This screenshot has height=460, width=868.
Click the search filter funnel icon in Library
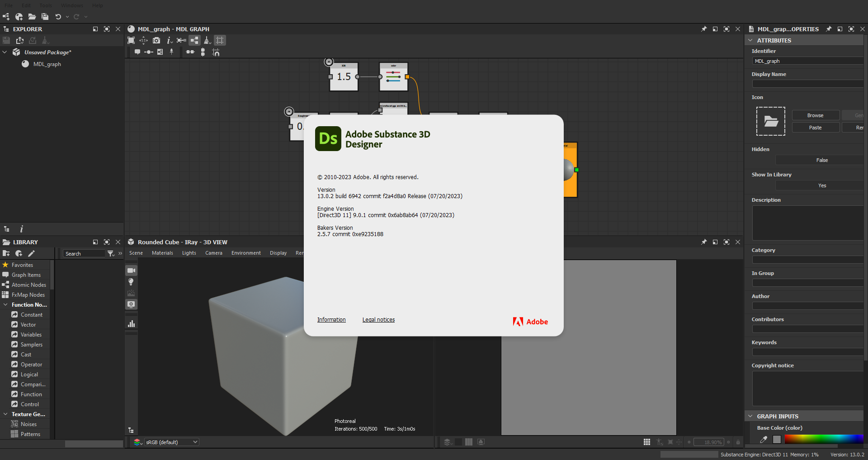pos(111,254)
